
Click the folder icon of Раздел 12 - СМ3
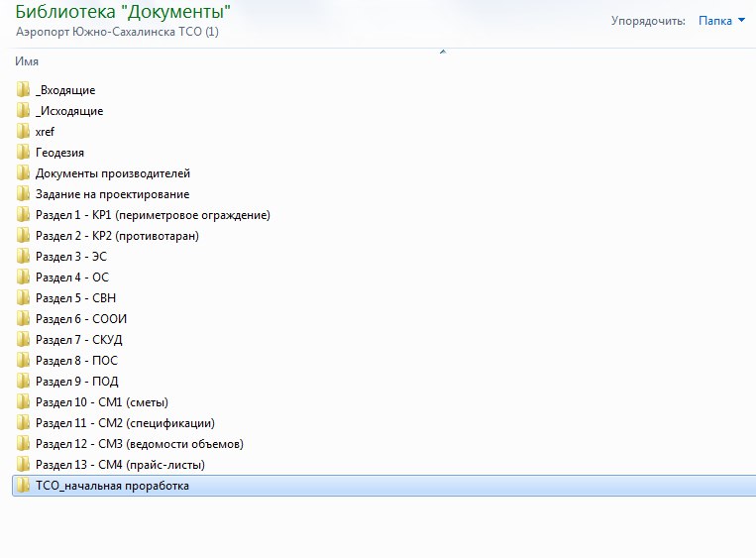point(23,443)
